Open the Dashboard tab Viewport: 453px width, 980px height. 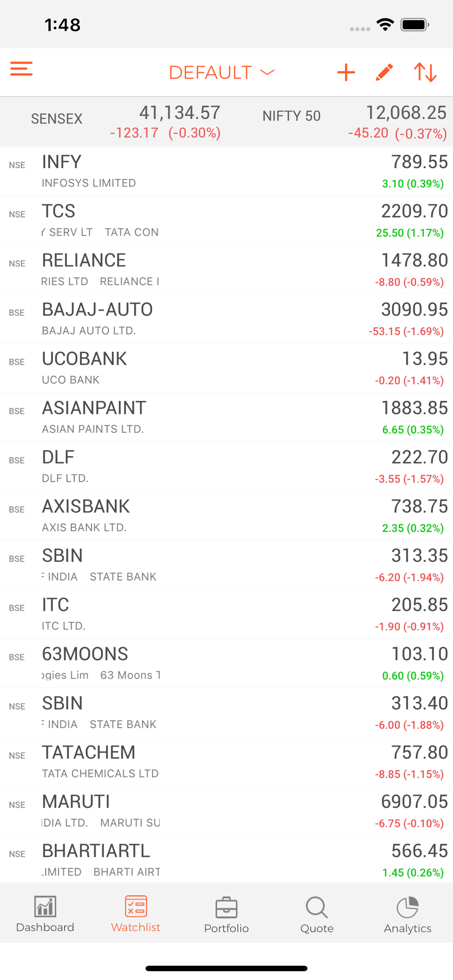(45, 914)
